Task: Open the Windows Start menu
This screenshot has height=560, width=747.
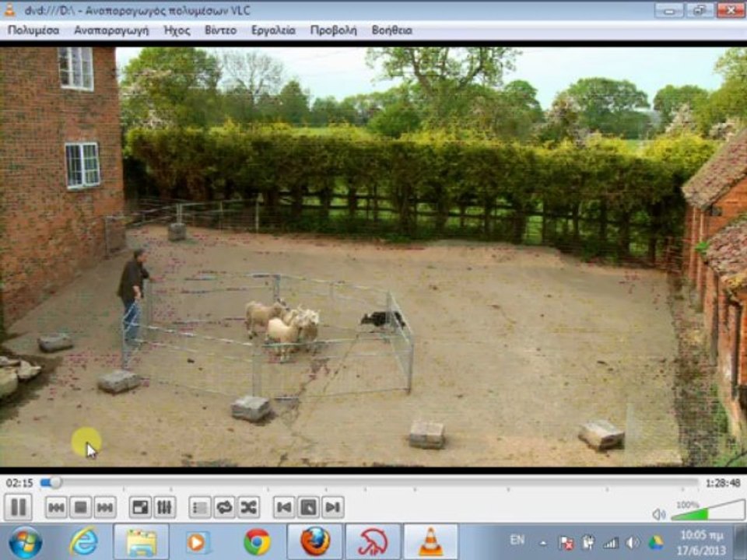Action: [25, 542]
